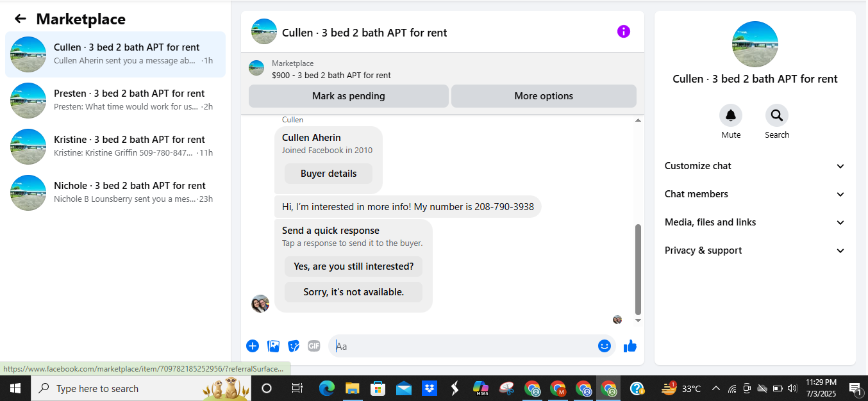
Task: Open emoji picker in message box
Action: click(605, 346)
